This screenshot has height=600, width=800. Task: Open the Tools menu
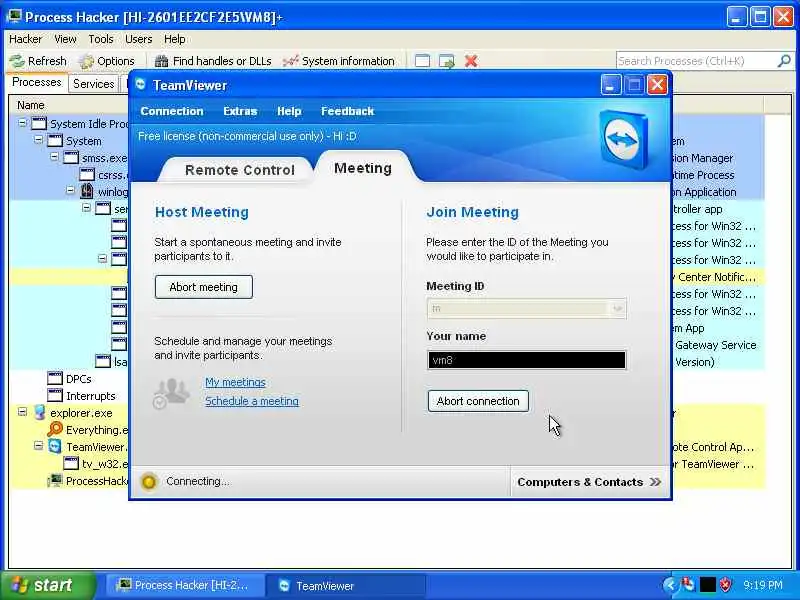101,39
